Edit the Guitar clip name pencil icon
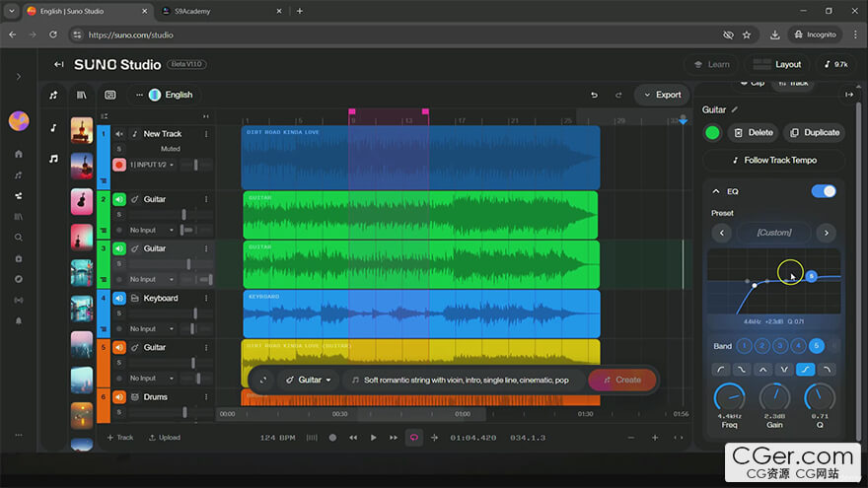 [x=735, y=109]
